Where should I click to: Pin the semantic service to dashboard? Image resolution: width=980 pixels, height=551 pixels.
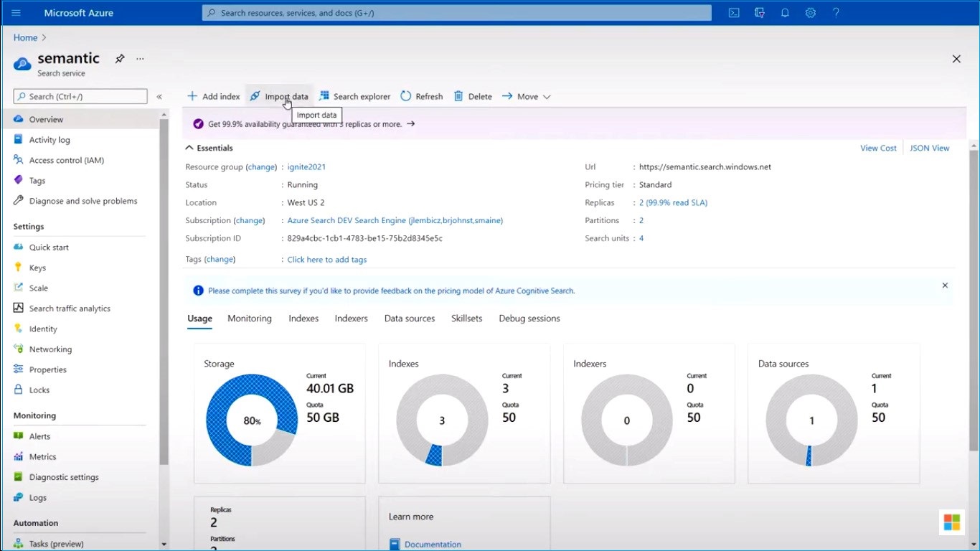tap(120, 59)
